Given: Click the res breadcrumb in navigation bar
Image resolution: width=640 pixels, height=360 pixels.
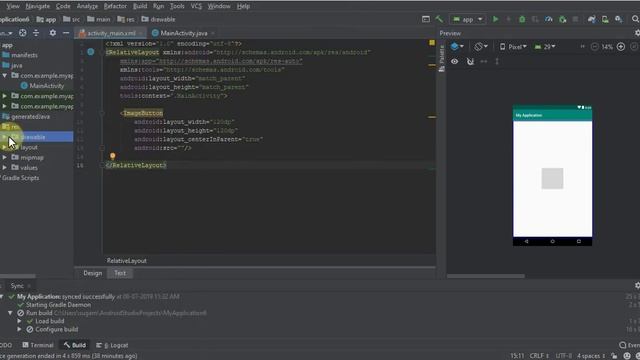Looking at the screenshot, I should (x=126, y=19).
